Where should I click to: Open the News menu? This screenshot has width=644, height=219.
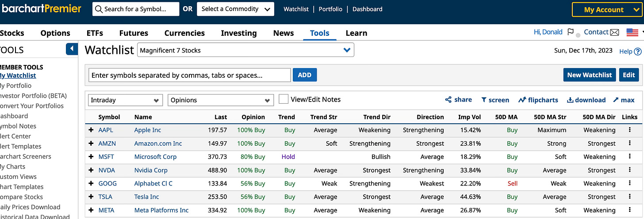(284, 33)
